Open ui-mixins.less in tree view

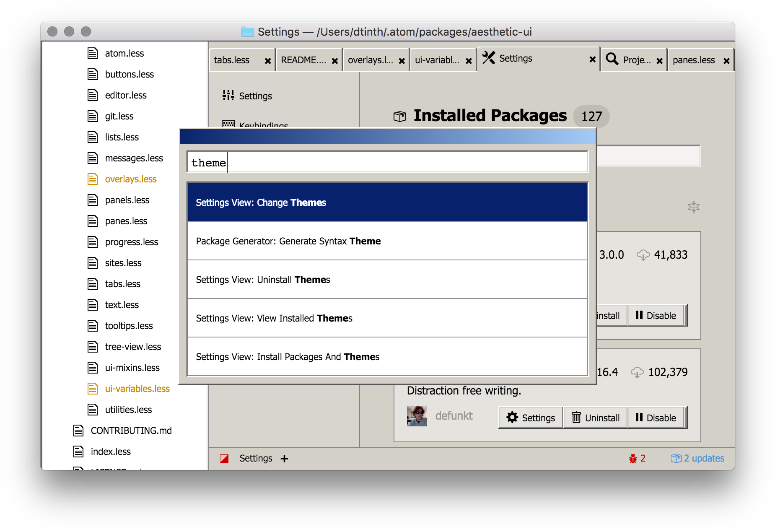[132, 368]
